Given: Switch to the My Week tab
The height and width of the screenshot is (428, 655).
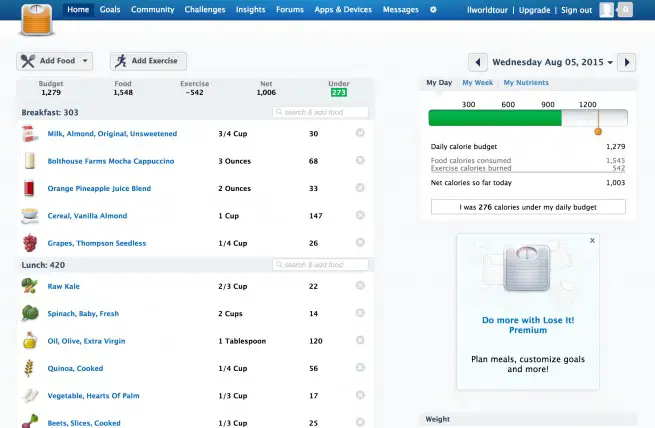Looking at the screenshot, I should tap(477, 83).
